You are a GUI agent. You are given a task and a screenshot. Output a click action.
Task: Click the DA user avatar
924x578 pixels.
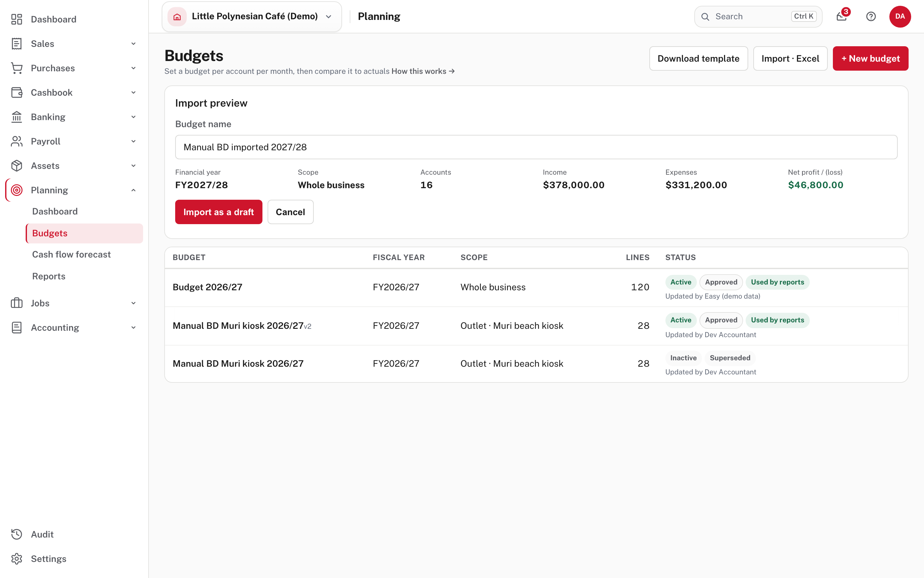point(900,16)
